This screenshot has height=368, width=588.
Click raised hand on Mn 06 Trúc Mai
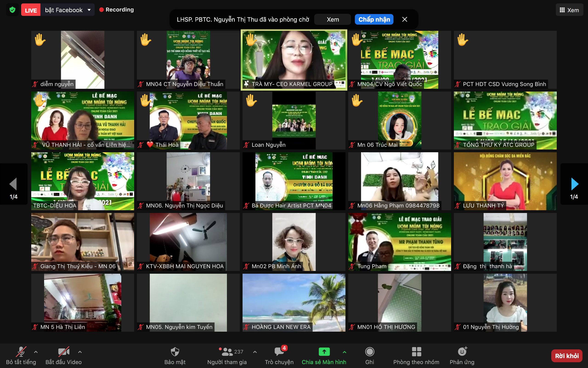click(357, 100)
